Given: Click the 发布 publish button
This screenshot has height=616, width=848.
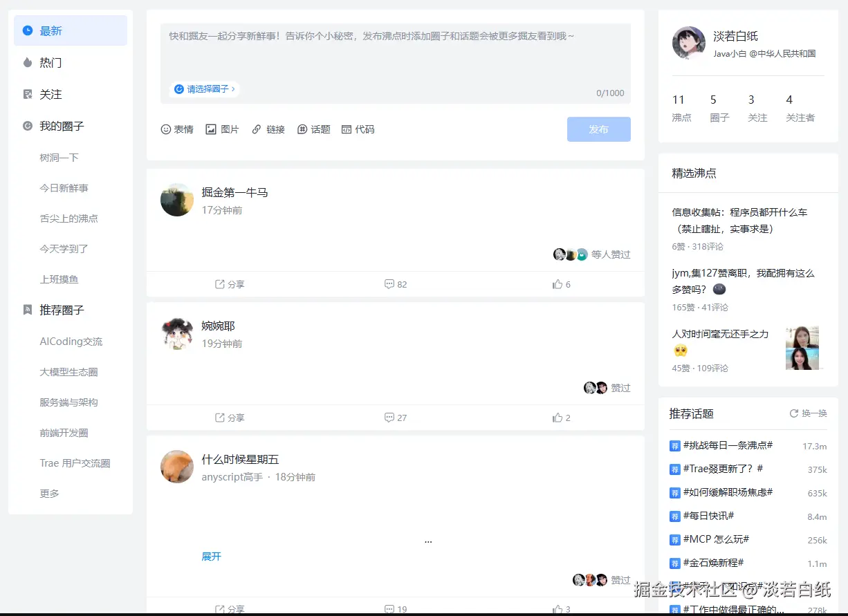Looking at the screenshot, I should [x=598, y=129].
